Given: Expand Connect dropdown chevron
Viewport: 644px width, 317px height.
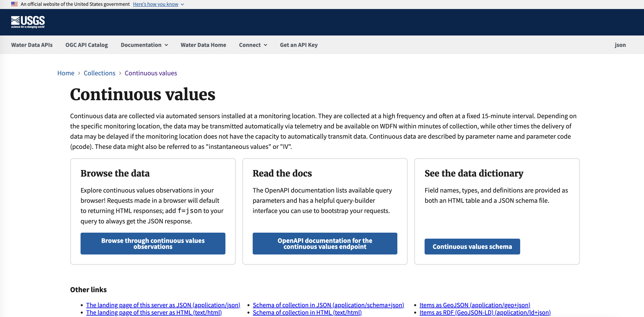Looking at the screenshot, I should [x=265, y=45].
